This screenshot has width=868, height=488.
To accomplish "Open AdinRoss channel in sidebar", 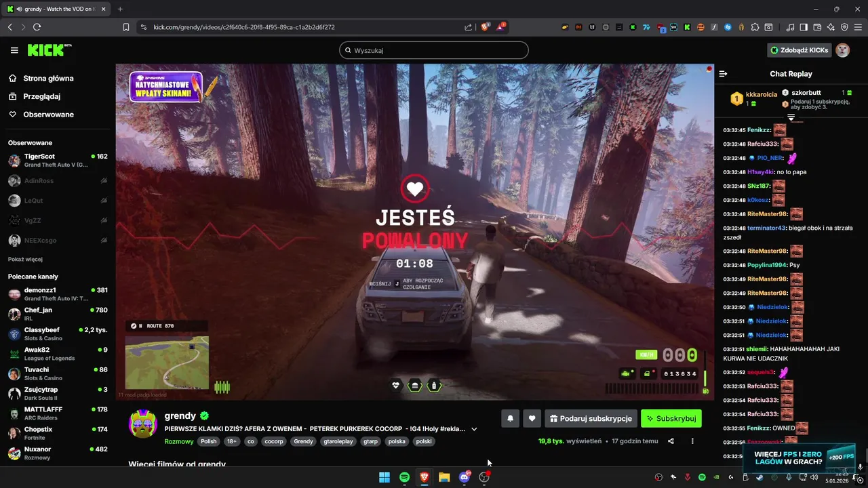I will pyautogui.click(x=58, y=181).
